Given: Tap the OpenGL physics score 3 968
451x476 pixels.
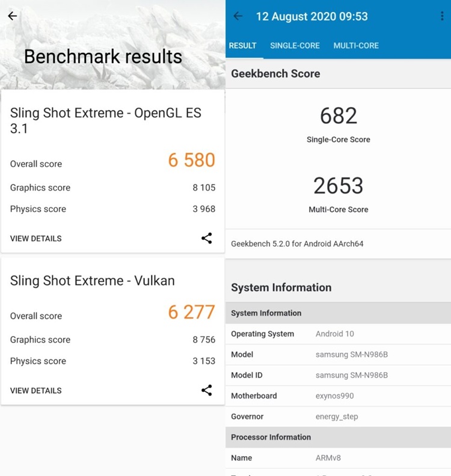Looking at the screenshot, I should click(204, 209).
